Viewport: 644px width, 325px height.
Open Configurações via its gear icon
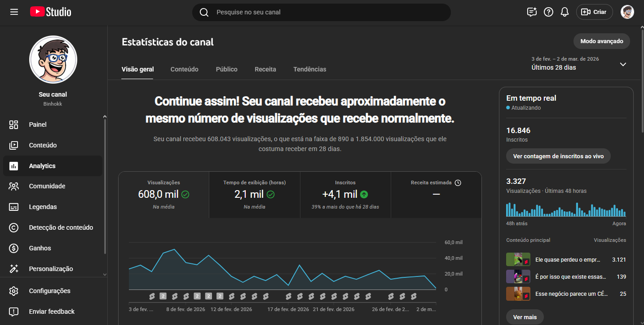click(x=14, y=291)
